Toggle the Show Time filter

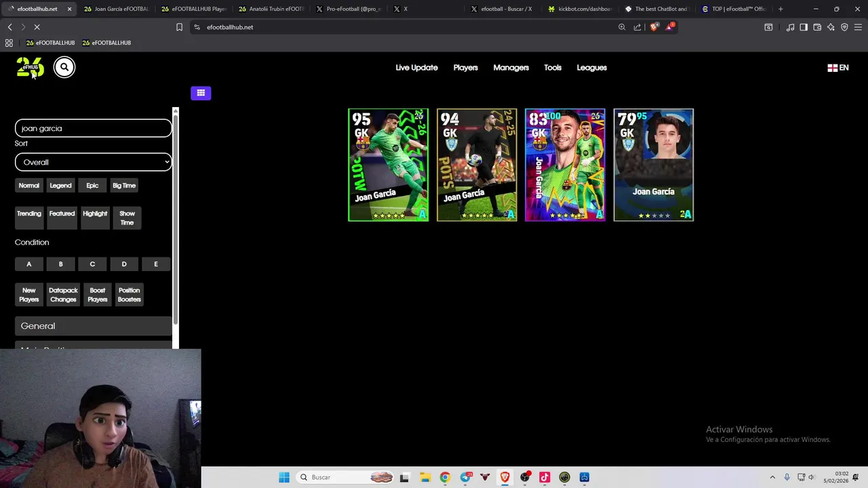coord(127,218)
